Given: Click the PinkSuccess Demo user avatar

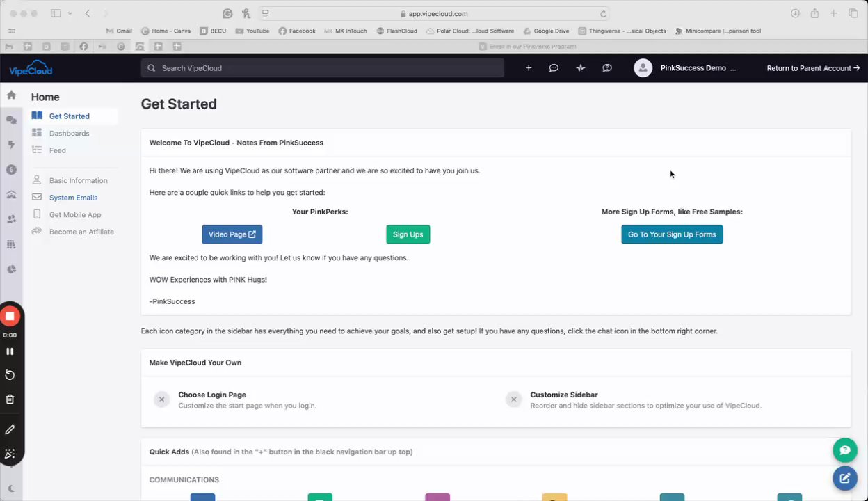Looking at the screenshot, I should (x=643, y=68).
